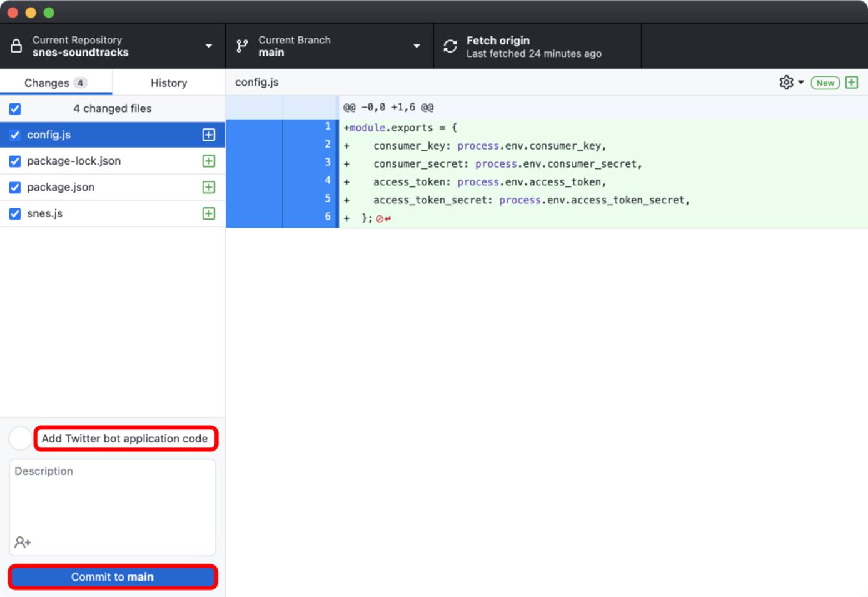Click the green plus icon beside the gear
This screenshot has height=597, width=868.
[x=852, y=82]
